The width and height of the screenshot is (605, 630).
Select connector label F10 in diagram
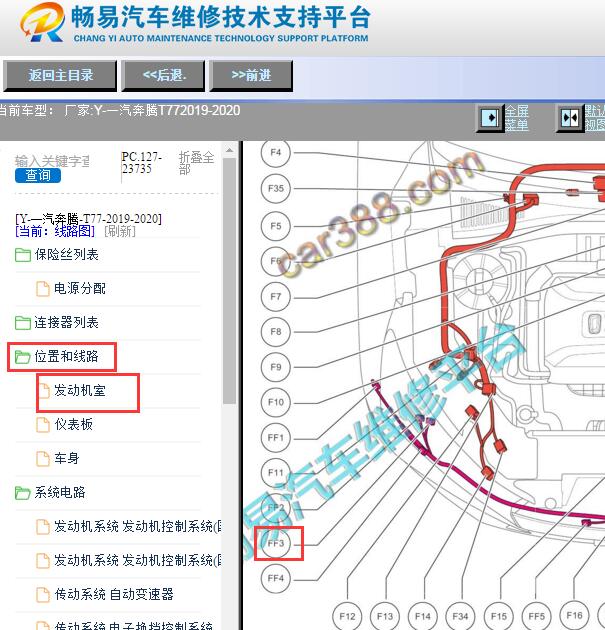pos(276,402)
